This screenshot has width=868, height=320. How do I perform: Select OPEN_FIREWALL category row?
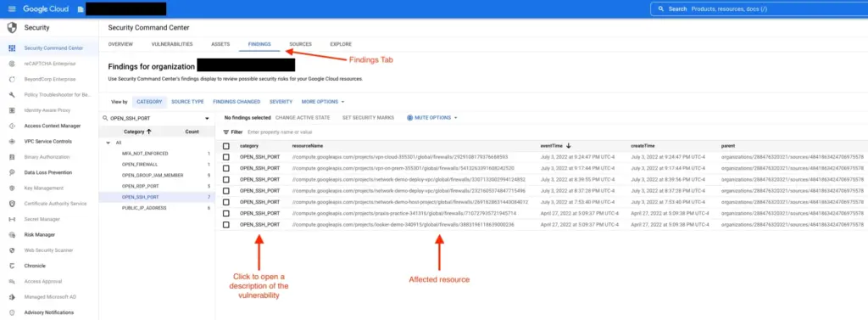pos(157,164)
